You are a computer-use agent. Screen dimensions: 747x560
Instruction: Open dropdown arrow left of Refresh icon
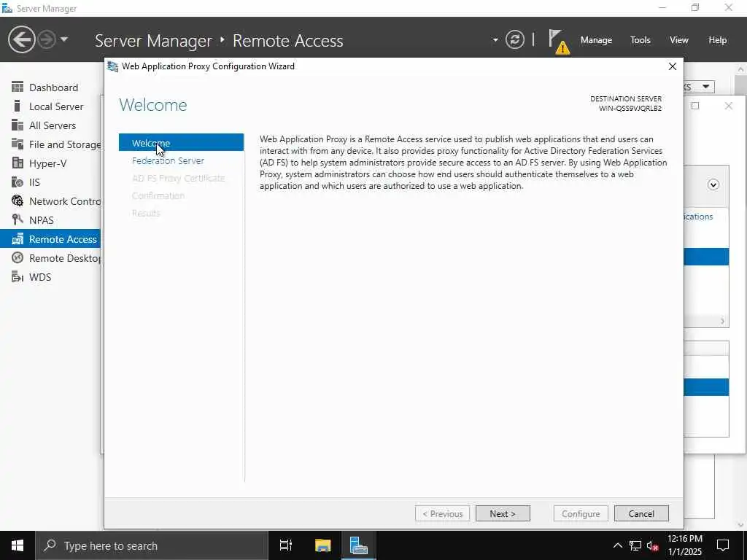coord(495,40)
